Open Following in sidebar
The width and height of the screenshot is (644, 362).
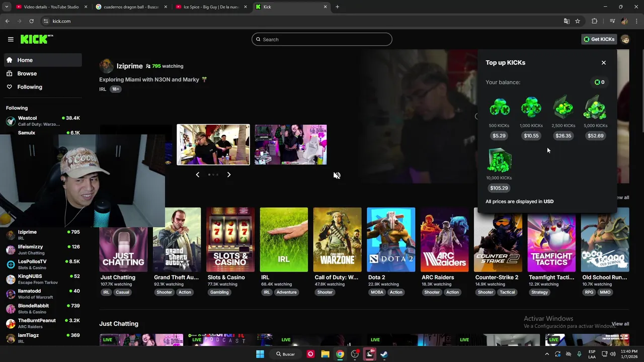coord(43,87)
